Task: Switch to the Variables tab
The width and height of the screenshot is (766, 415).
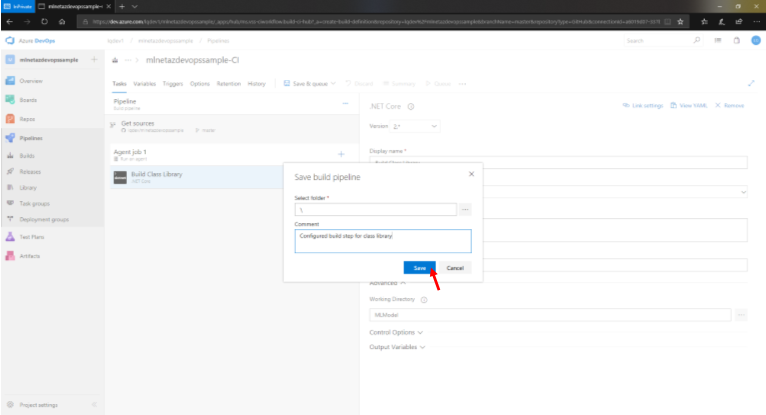Action: click(144, 84)
